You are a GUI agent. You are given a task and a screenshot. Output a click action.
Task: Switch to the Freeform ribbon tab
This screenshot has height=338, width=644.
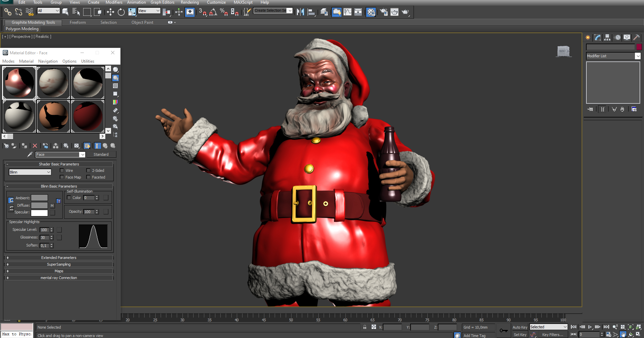coord(77,22)
